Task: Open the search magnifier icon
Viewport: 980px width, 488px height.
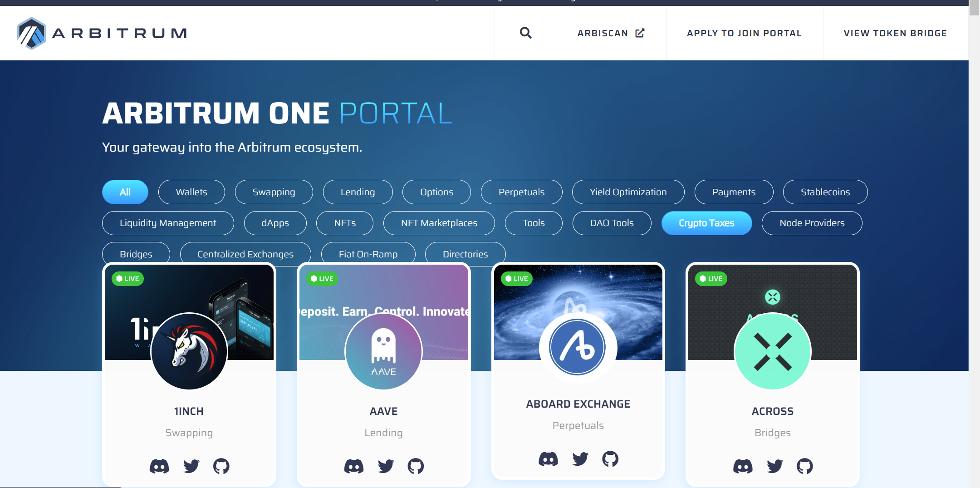Action: point(525,33)
